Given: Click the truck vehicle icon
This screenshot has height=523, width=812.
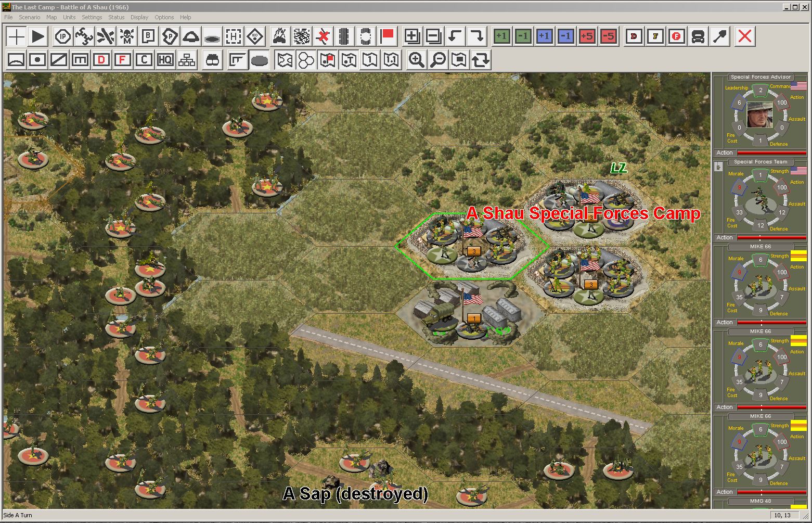Looking at the screenshot, I should coord(698,36).
